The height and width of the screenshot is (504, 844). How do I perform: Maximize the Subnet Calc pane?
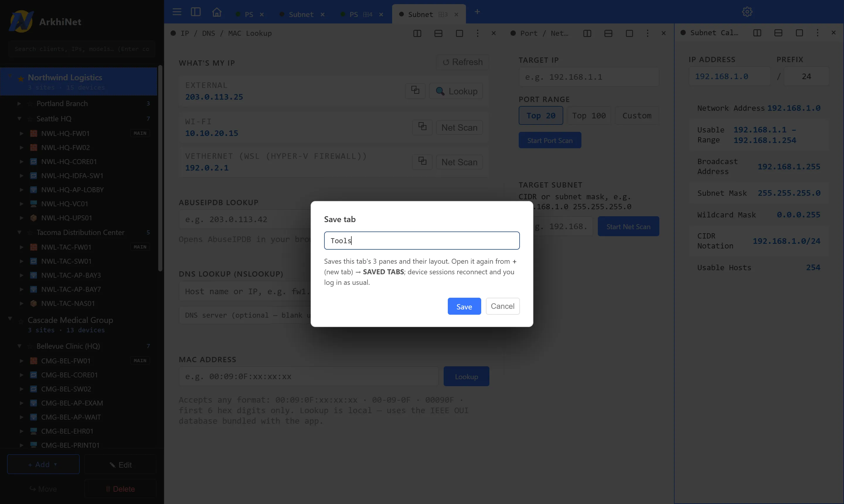click(799, 33)
